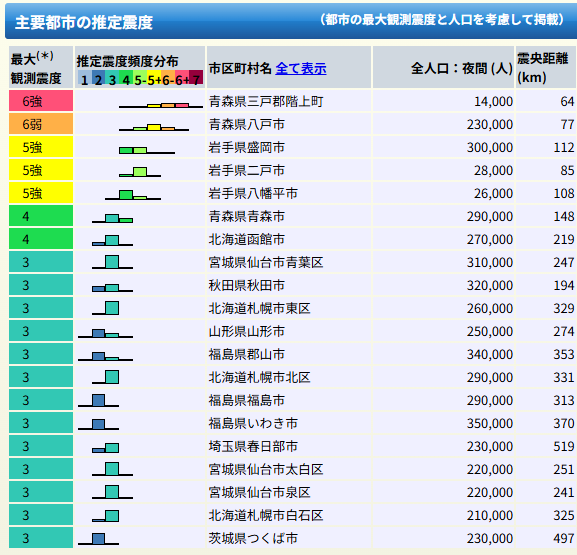This screenshot has height=555, width=577.
Task: Click 5強 intensity cell for 岩手県盛岡市
Action: click(41, 147)
